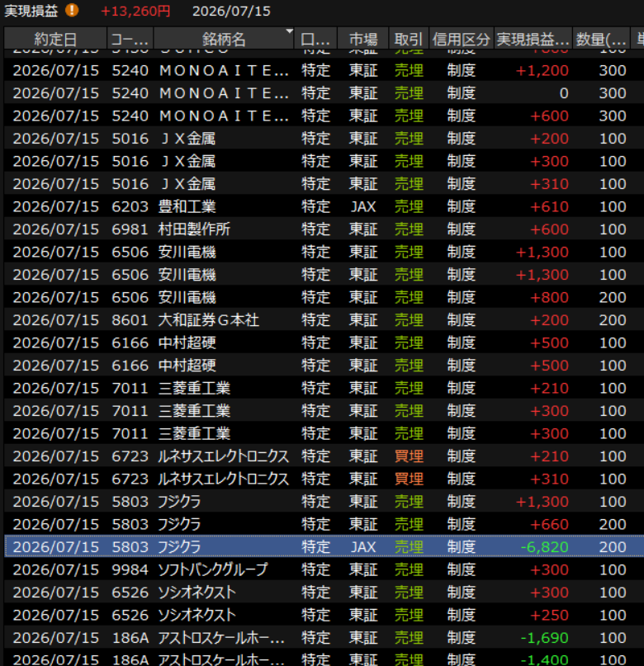This screenshot has width=644, height=666.
Task: Sort by the 信用区分 column header
Action: (x=462, y=40)
